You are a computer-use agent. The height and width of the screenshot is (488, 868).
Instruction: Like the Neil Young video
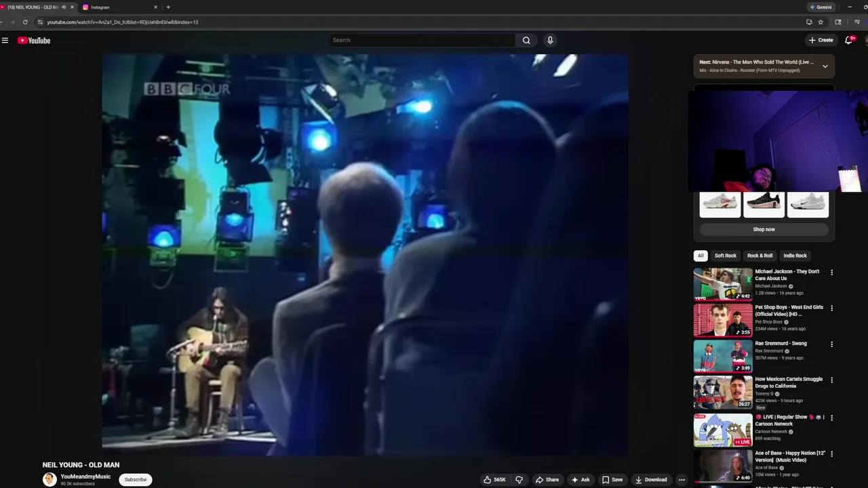pos(494,479)
